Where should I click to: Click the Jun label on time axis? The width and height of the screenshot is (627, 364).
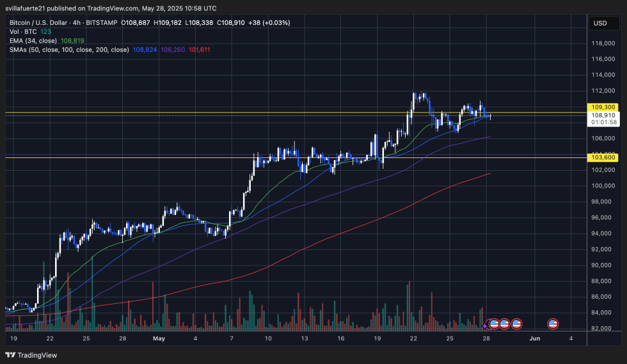click(534, 338)
